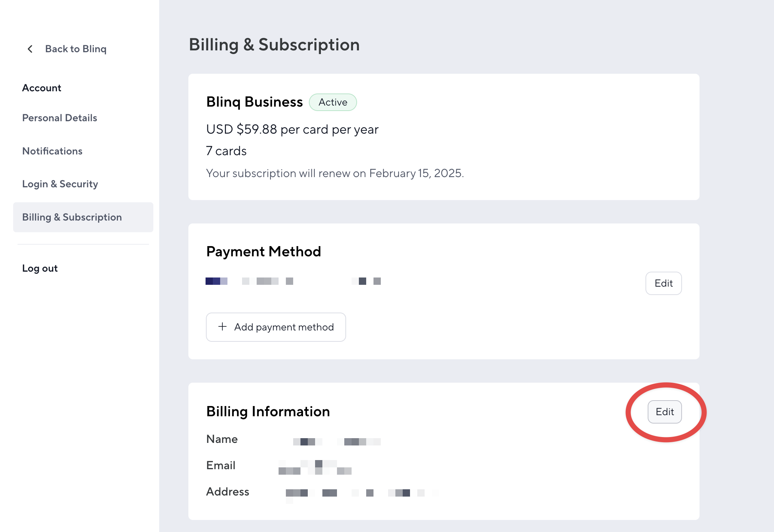
Task: Click the subscription renewal date text
Action: (335, 173)
